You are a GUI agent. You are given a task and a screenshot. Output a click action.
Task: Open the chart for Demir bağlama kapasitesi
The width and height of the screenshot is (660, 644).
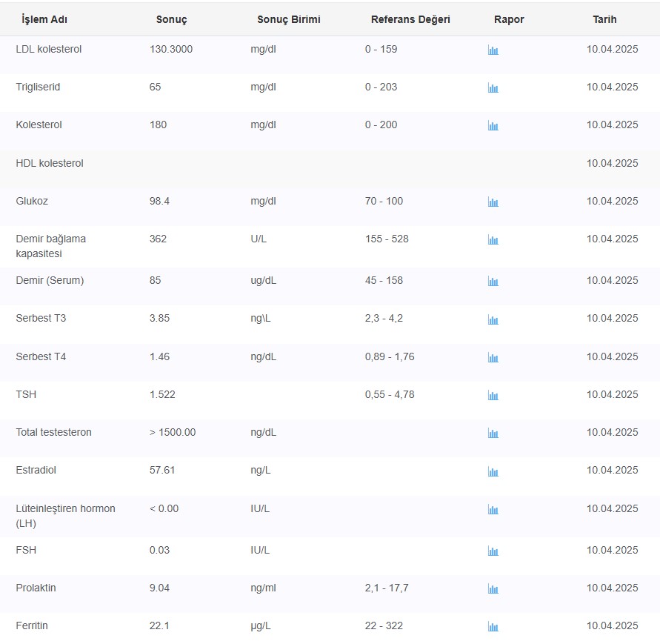[x=493, y=240]
